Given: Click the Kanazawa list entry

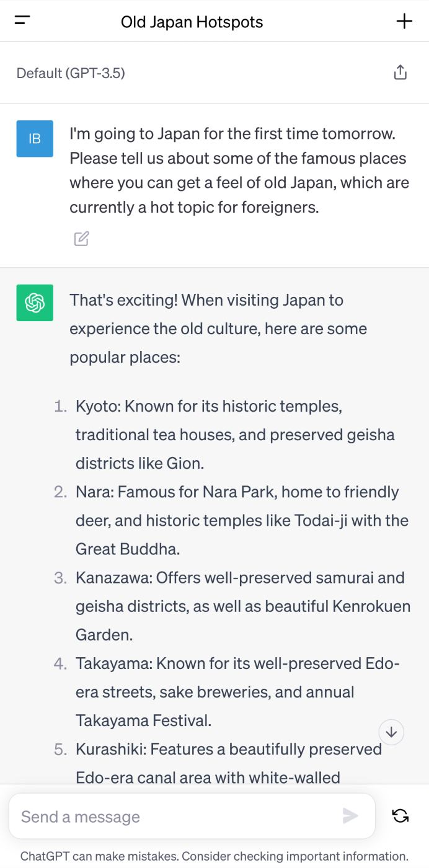Looking at the screenshot, I should pos(242,606).
